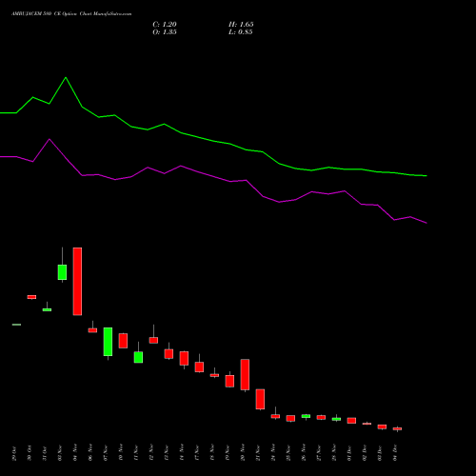The width and height of the screenshot is (476, 476).
Task: Select the small red 30 Oct candle
Action: point(31,297)
